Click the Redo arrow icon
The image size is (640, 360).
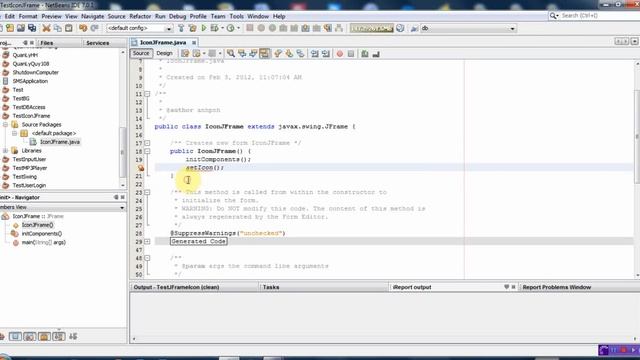[94, 28]
